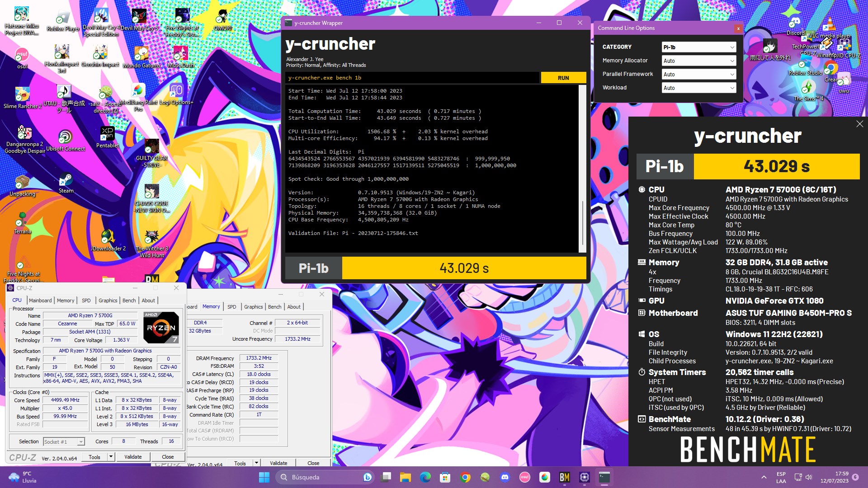
Task: Click the weather widget showing 9°C Lluvia
Action: (x=23, y=477)
